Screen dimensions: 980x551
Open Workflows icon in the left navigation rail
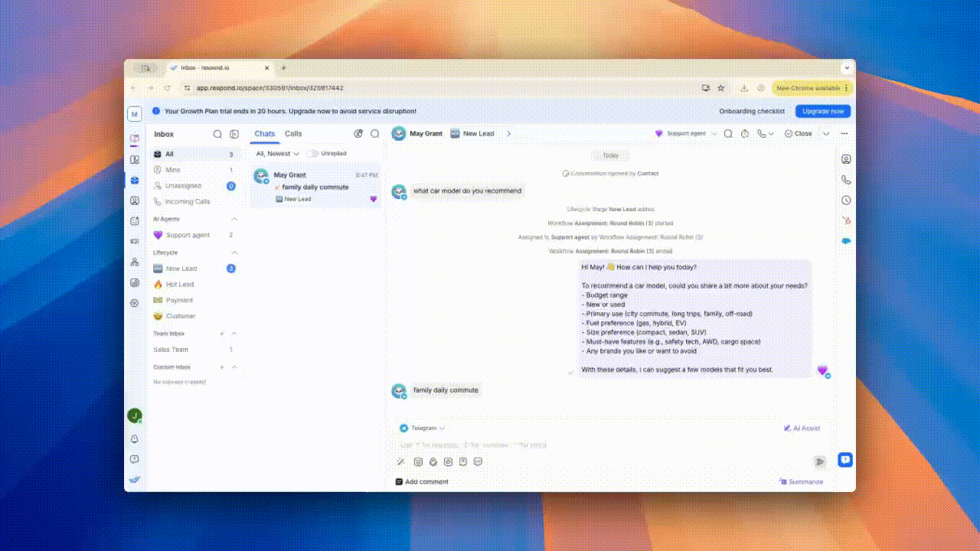(x=135, y=219)
